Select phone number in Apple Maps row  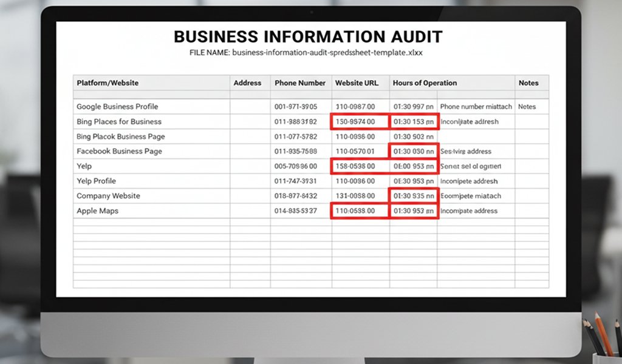301,211
